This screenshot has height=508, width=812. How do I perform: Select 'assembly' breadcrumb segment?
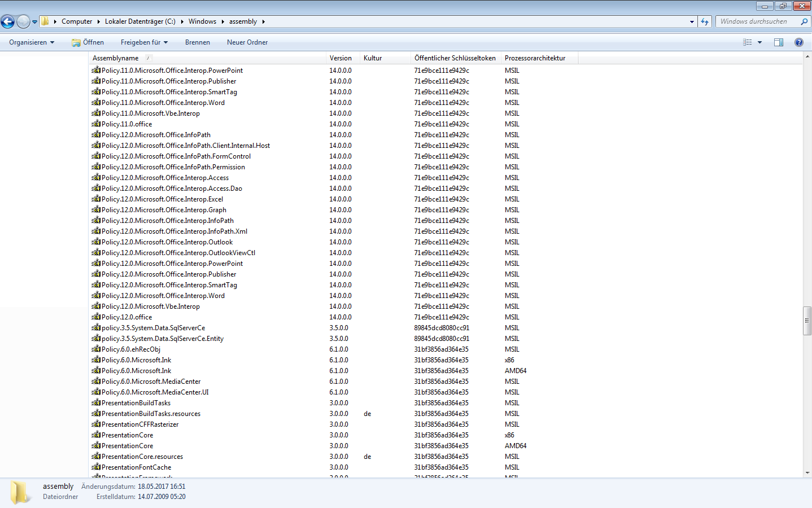(x=243, y=21)
